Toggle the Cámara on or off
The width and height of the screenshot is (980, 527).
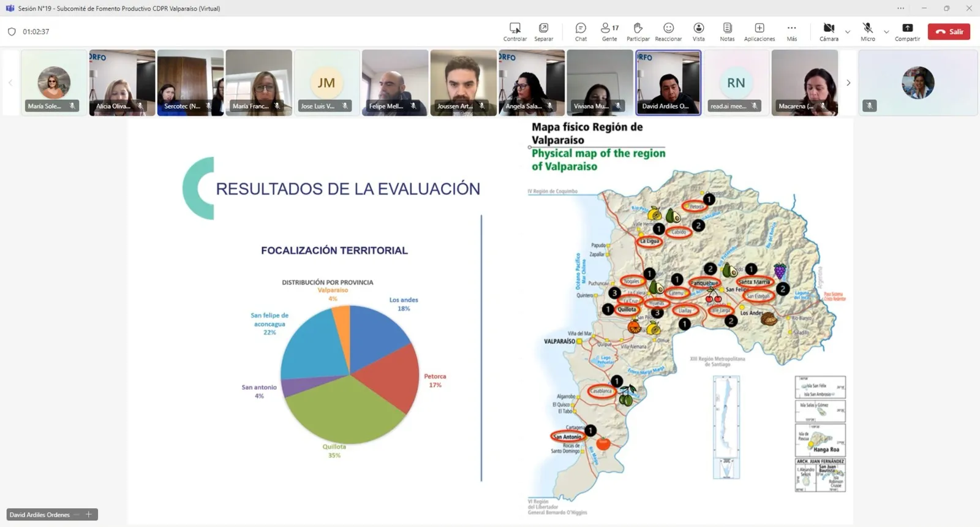pyautogui.click(x=829, y=31)
